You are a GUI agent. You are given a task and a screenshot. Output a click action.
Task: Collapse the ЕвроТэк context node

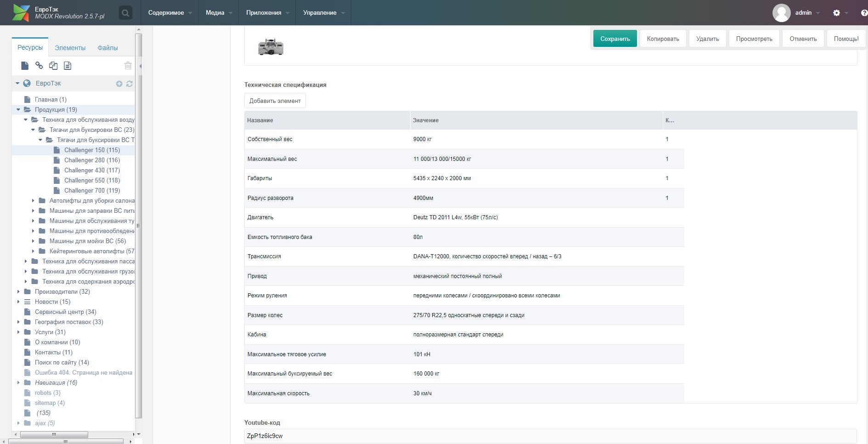(x=17, y=83)
